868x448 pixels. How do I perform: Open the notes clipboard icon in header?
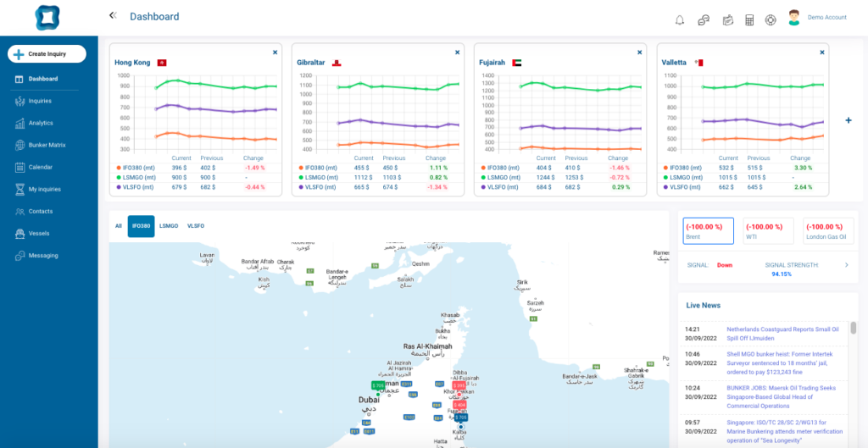click(x=728, y=20)
